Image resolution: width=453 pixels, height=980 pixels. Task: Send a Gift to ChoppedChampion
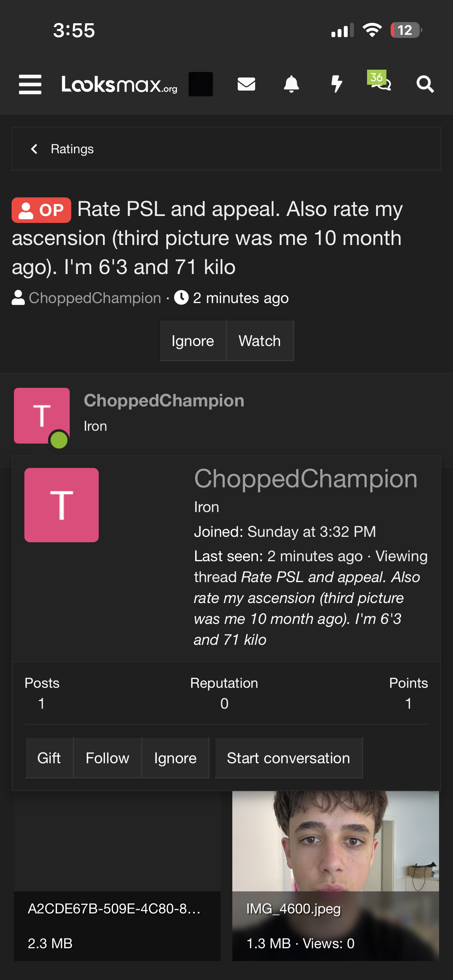point(49,758)
